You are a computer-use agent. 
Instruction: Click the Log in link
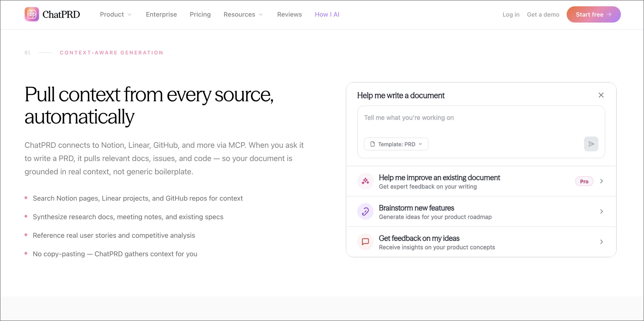tap(511, 15)
